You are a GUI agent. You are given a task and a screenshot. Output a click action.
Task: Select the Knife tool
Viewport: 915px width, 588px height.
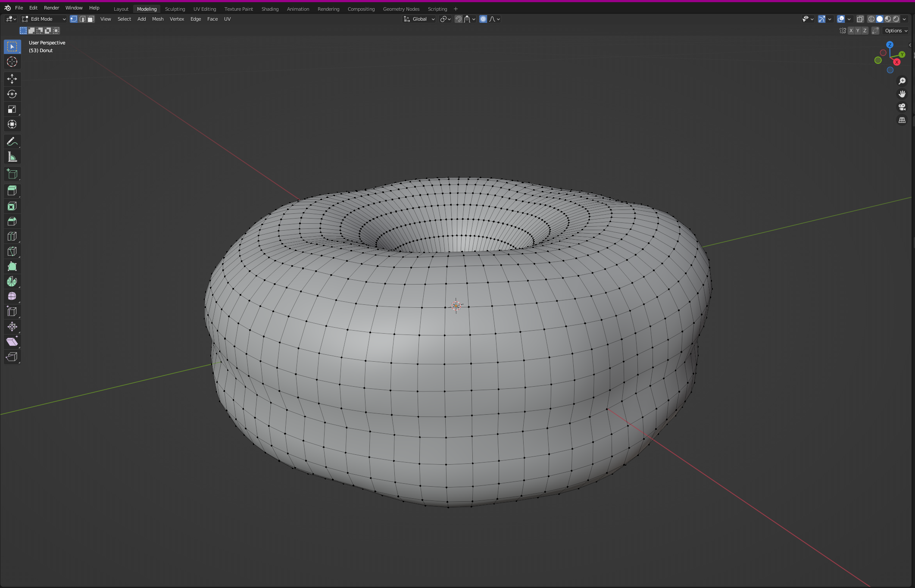(12, 251)
